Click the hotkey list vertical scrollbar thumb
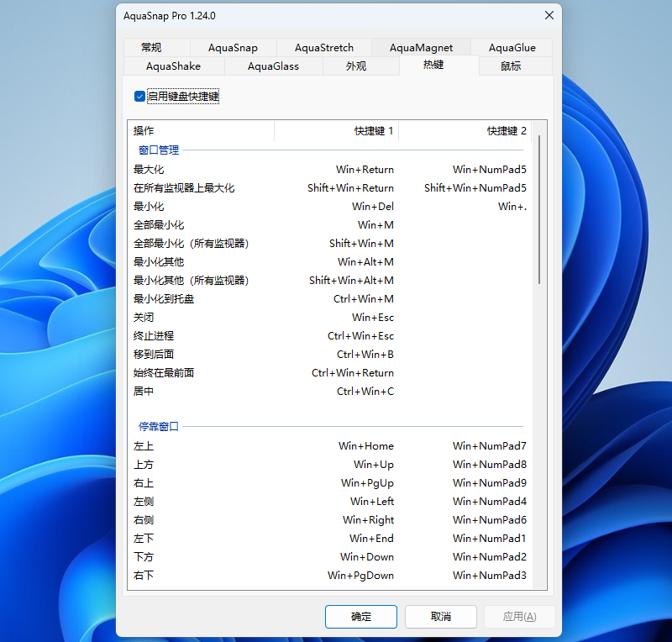 pos(538,209)
